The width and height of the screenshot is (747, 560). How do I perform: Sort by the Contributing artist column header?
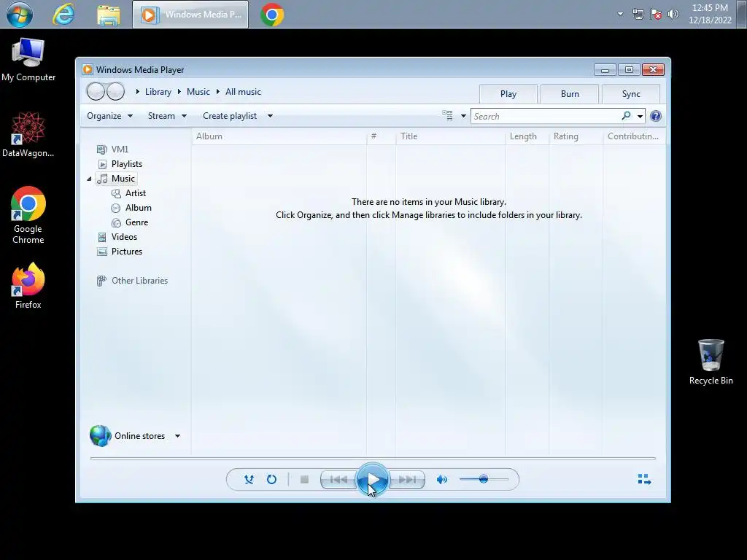coord(634,136)
